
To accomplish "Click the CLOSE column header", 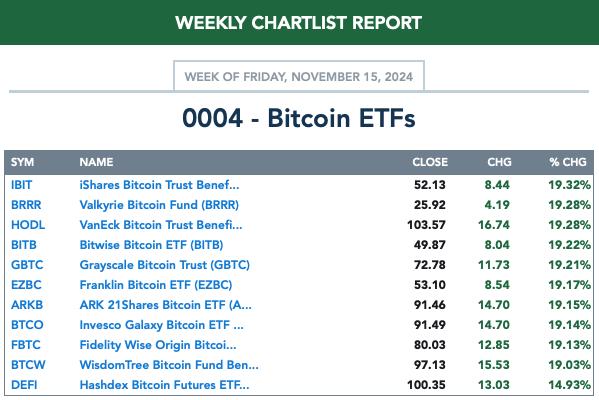I will (x=430, y=162).
